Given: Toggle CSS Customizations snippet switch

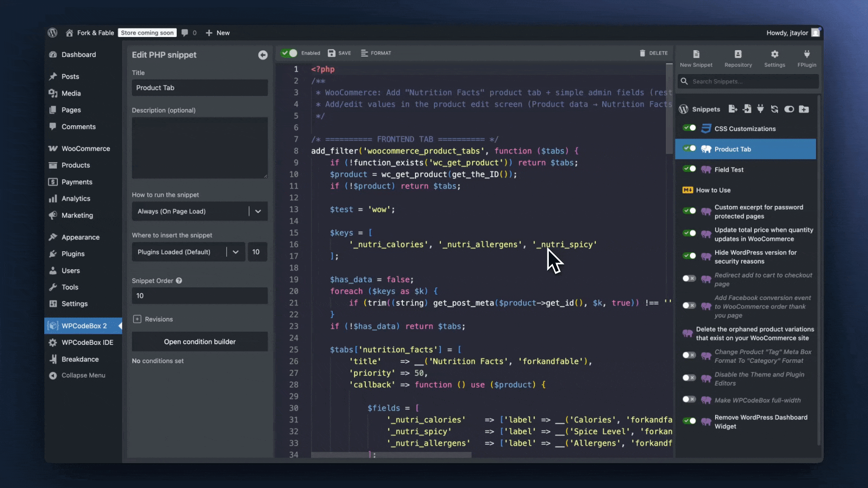Looking at the screenshot, I should click(x=689, y=128).
